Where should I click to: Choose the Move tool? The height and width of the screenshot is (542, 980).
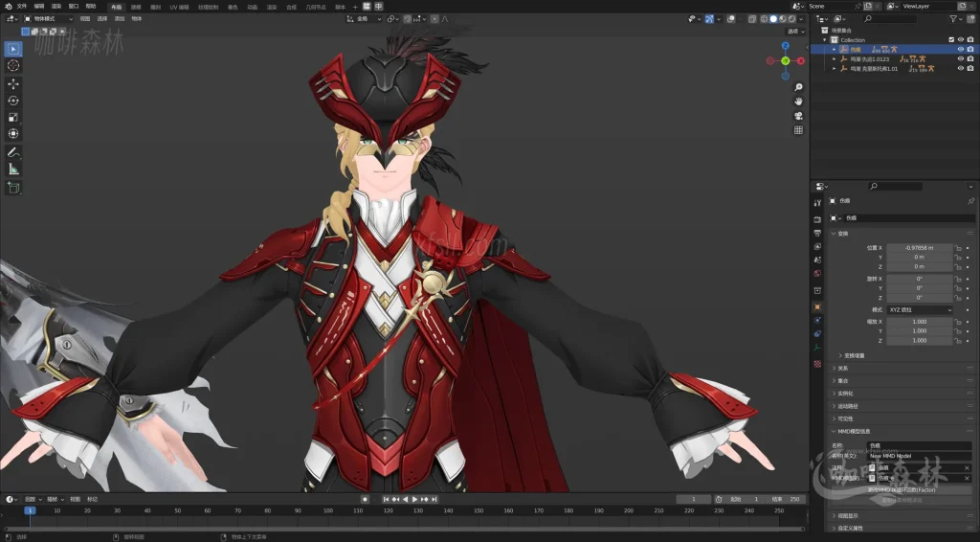(x=13, y=83)
